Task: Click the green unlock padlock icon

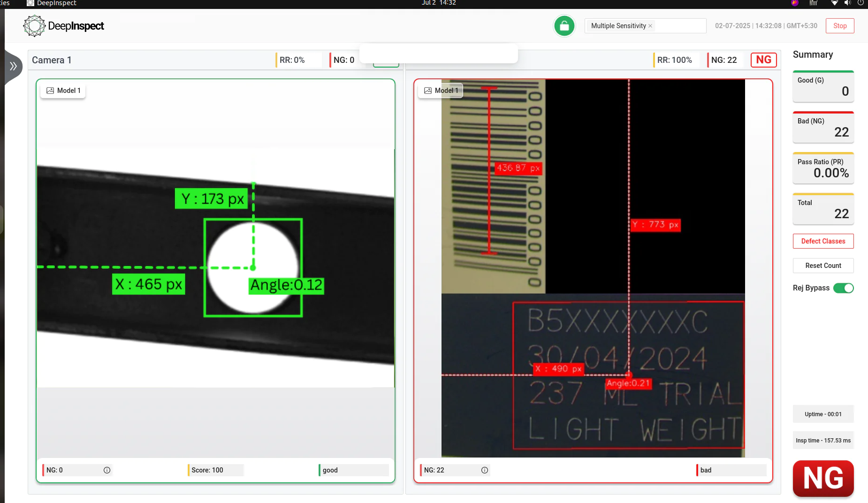Action: pos(564,26)
